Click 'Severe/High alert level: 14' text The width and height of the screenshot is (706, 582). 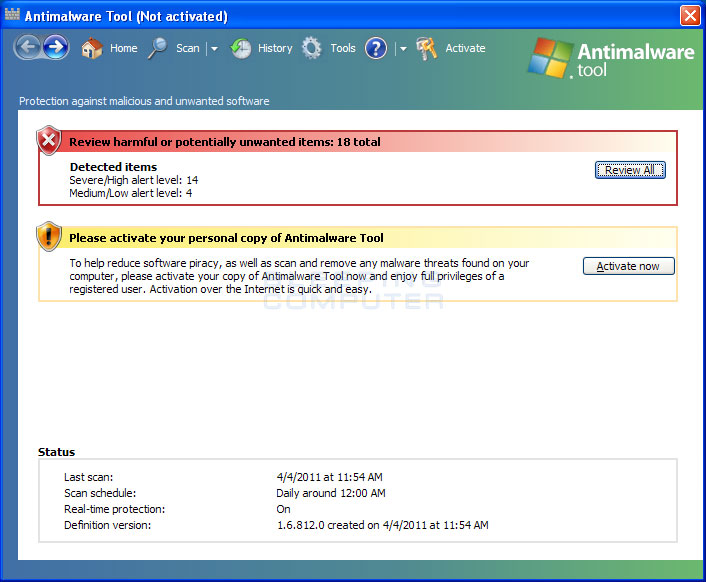click(x=134, y=180)
